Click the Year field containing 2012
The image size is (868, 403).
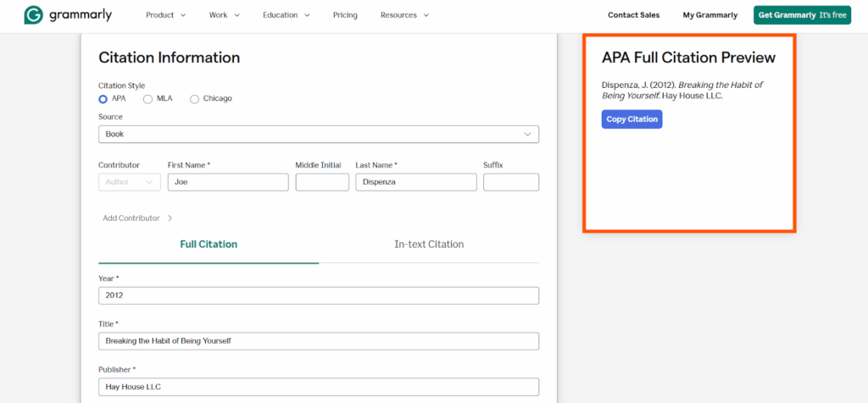(x=319, y=295)
